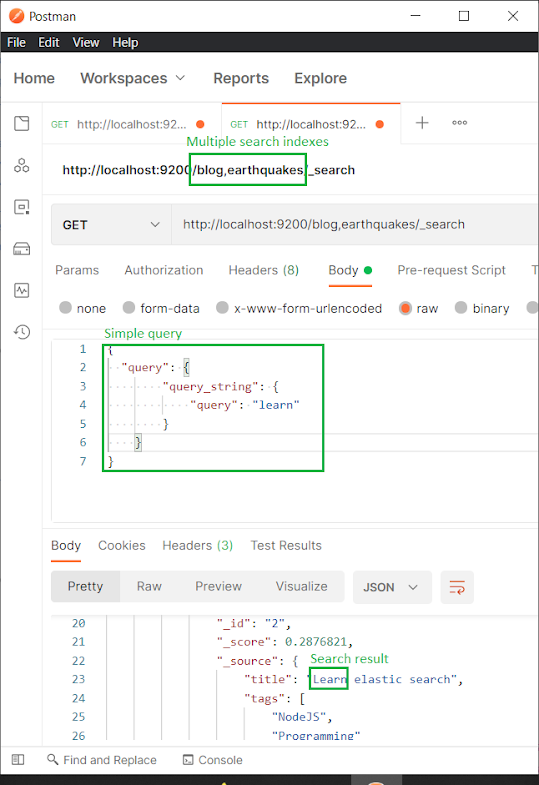
Task: Open the Mock Servers sidebar icon
Action: [x=22, y=248]
